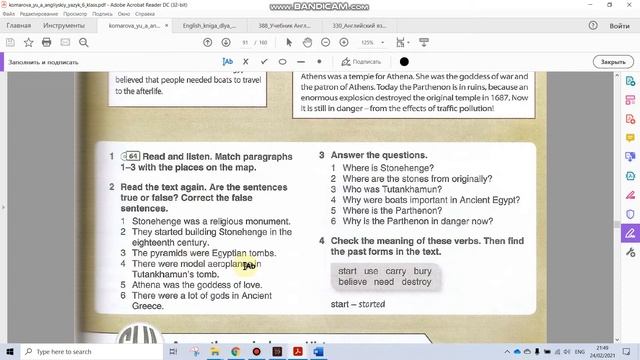Screen dimensions: 640x360
Task: Expand the left navigation pane arrow
Action: [x=3, y=207]
